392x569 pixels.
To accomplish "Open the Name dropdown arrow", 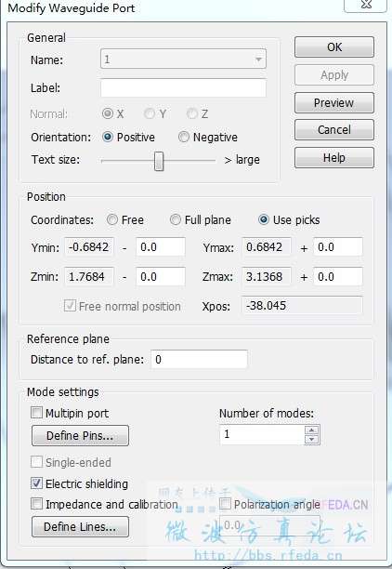I will click(x=258, y=60).
